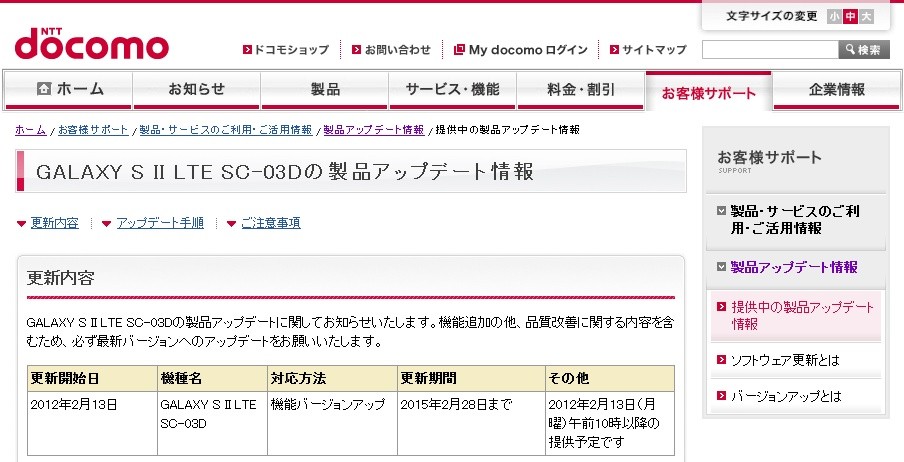
Task: Click the 文字サイズの変更 label
Action: click(771, 16)
